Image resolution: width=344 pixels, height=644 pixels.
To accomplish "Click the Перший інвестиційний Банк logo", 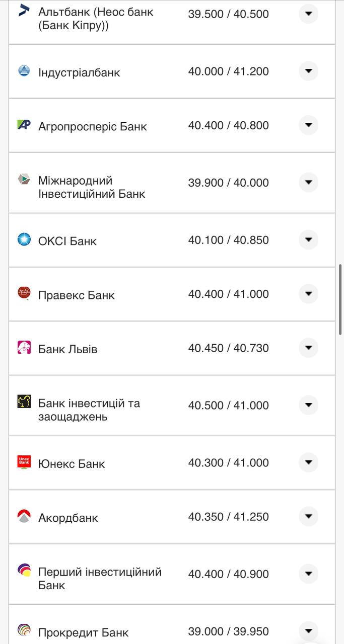I will click(x=24, y=570).
